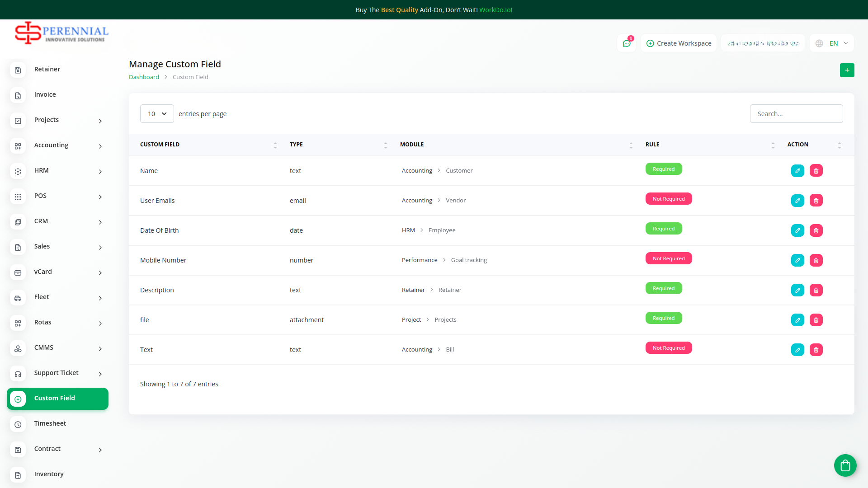Click green plus button to add field
Screen dimensions: 868x488
pos(847,70)
